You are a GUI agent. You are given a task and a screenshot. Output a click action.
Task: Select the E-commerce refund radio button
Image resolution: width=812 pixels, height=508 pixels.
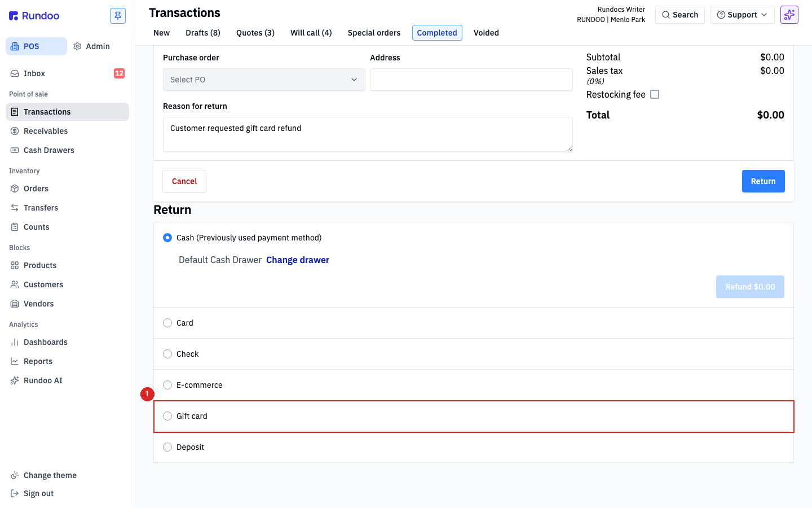tap(167, 385)
